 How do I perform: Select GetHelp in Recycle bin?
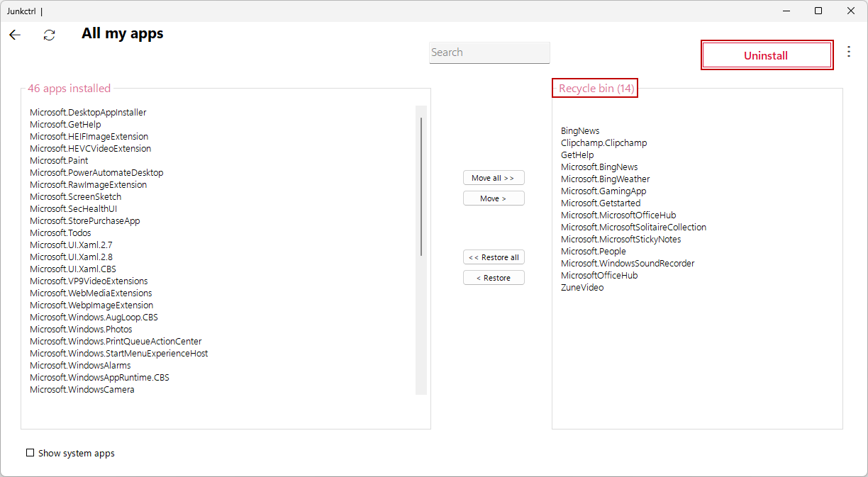[577, 155]
